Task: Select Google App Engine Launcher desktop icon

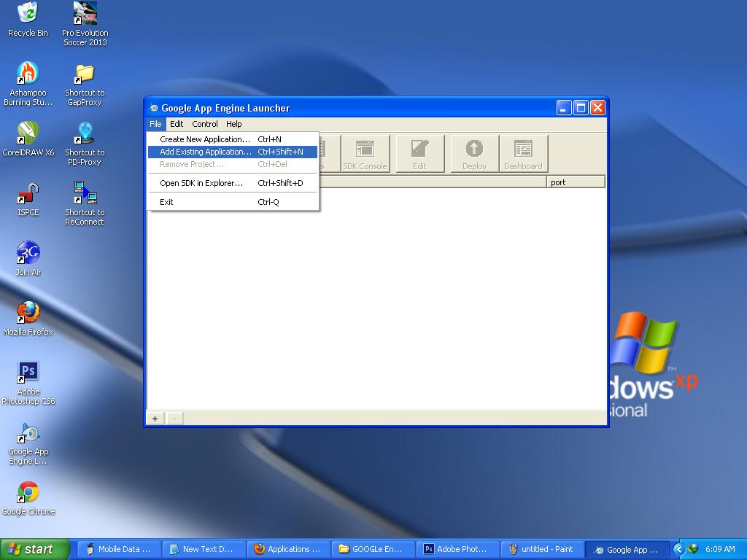Action: click(28, 443)
